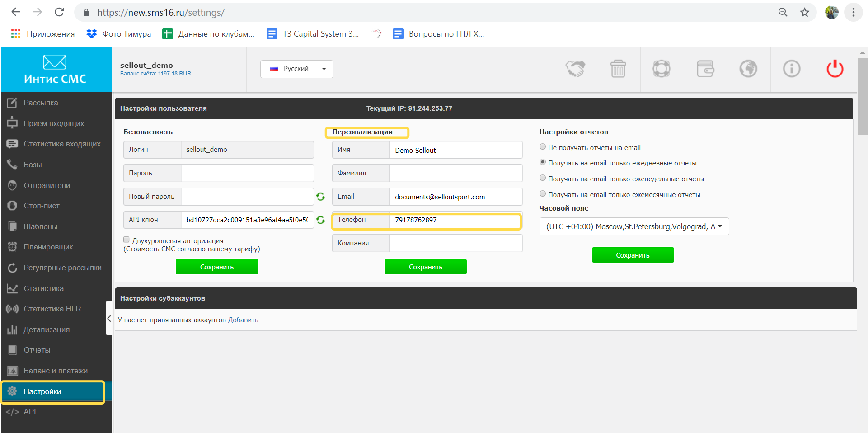
Task: Click into the Фамилия input field
Action: [x=455, y=173]
